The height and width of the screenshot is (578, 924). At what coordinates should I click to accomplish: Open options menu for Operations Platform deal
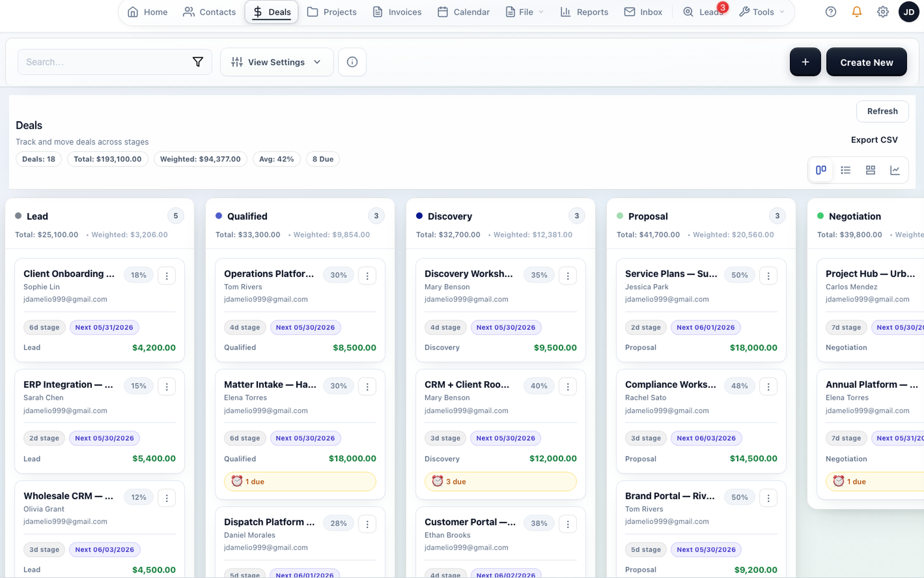click(x=367, y=275)
